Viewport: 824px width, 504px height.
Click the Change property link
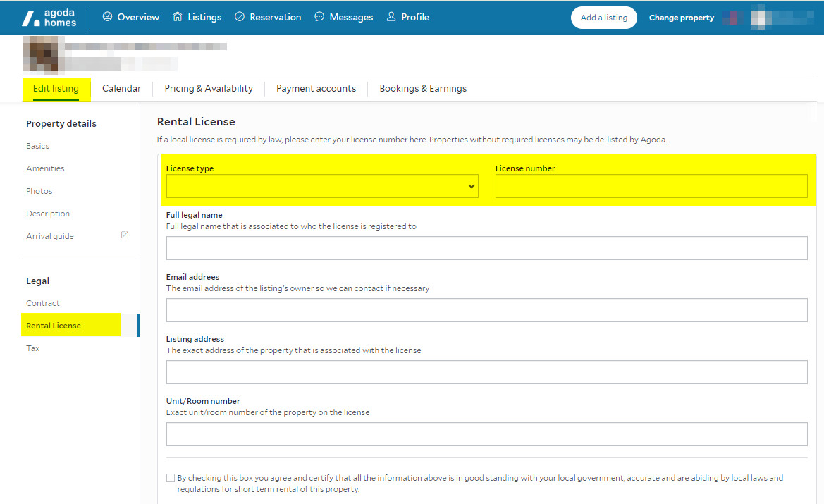[x=681, y=18]
